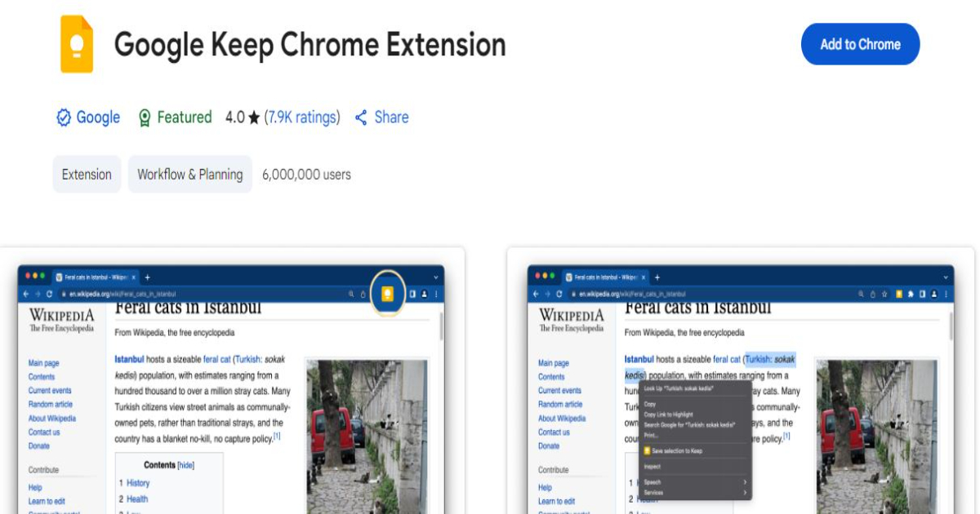Click the Share icon
The width and height of the screenshot is (980, 514).
tap(361, 117)
